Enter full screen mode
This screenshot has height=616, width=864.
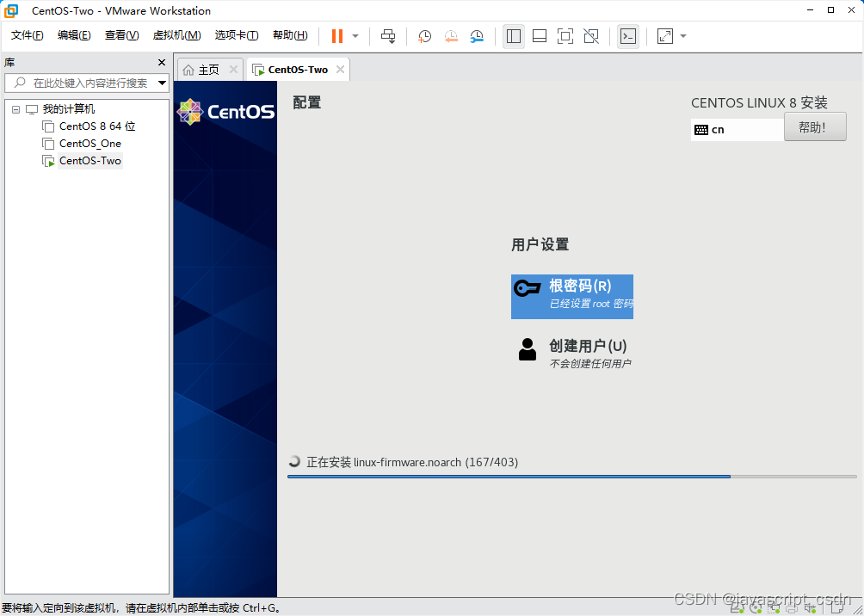[x=565, y=36]
